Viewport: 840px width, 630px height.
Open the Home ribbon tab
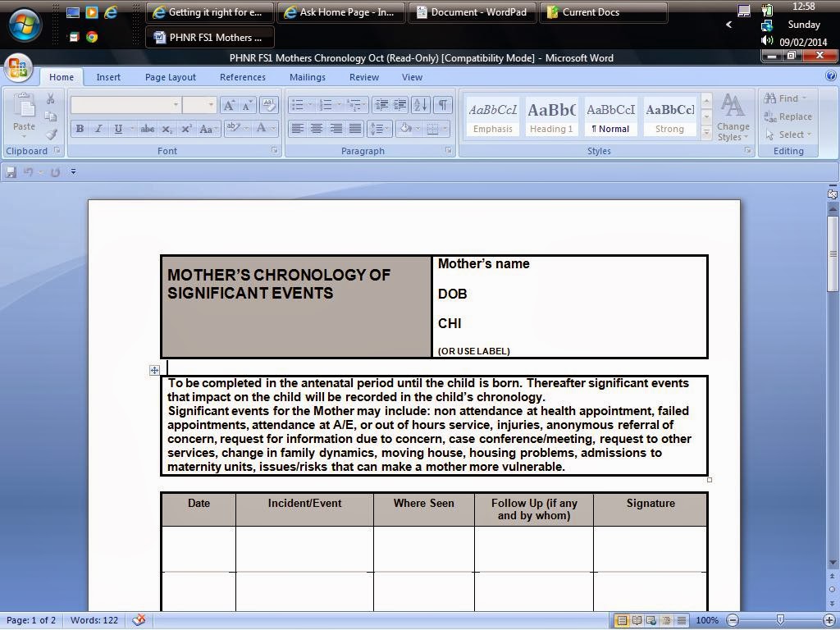(62, 77)
